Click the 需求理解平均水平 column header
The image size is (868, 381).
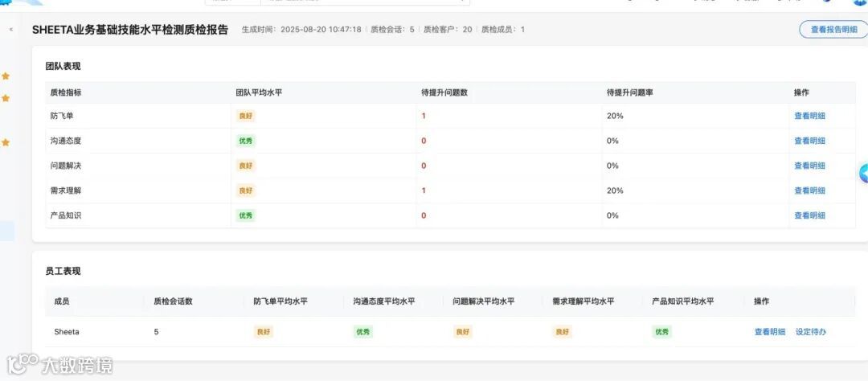583,301
